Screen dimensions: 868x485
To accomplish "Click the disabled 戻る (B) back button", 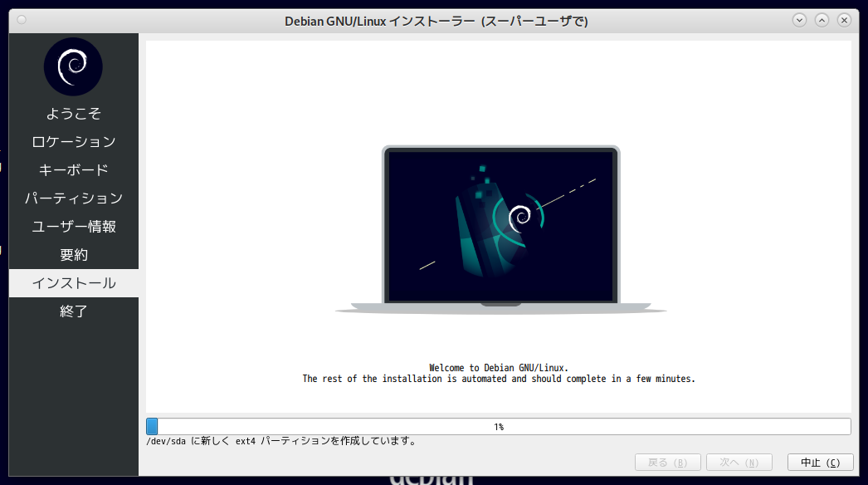I will (668, 463).
